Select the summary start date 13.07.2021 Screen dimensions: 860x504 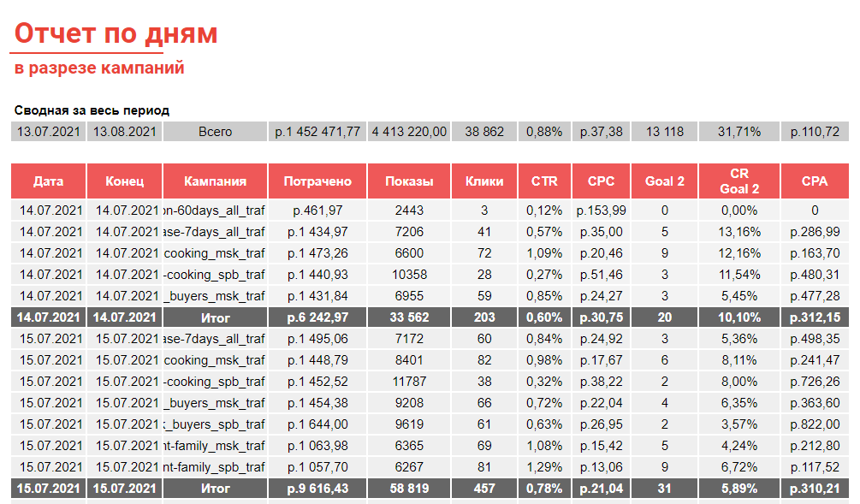(48, 132)
